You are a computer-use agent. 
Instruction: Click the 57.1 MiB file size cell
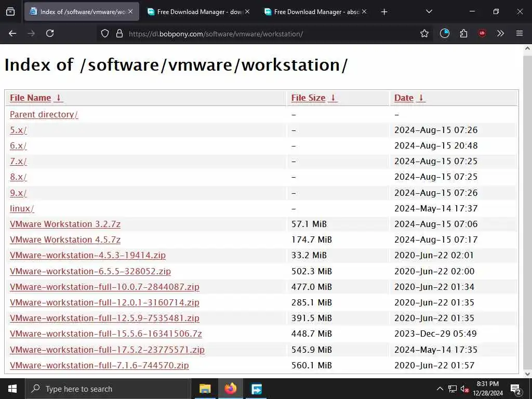tap(309, 224)
